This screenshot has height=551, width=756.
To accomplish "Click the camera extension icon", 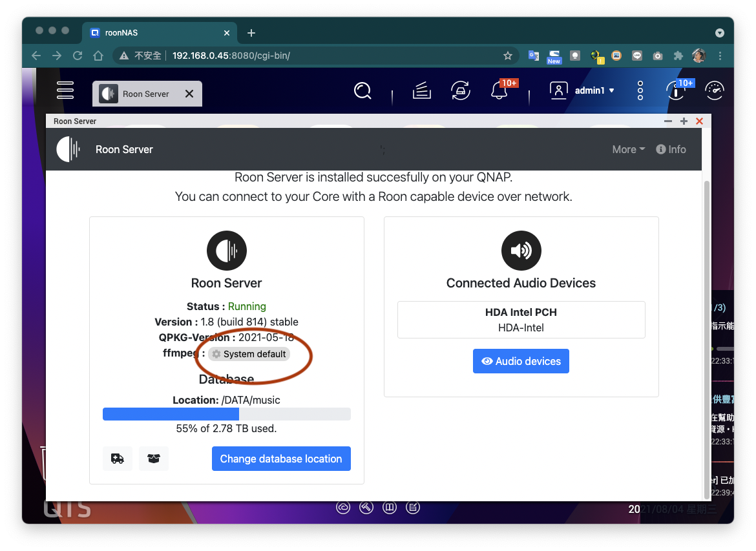I will coord(658,56).
